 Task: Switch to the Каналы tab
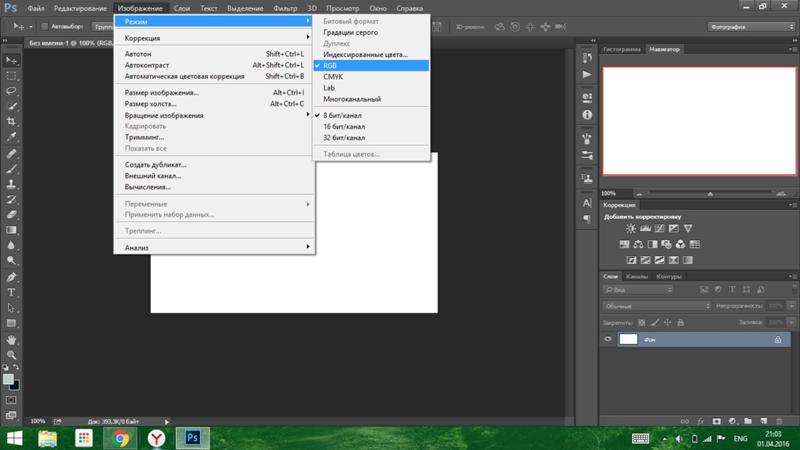tap(637, 277)
